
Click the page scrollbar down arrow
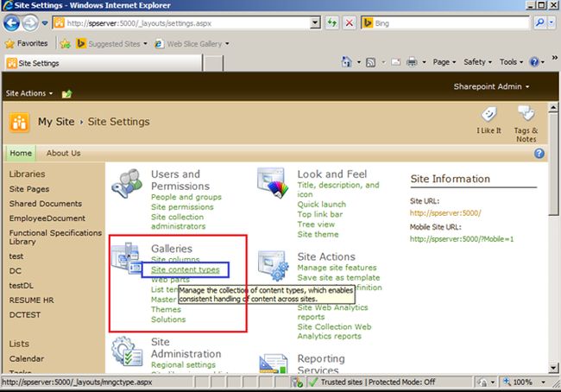pyautogui.click(x=553, y=367)
